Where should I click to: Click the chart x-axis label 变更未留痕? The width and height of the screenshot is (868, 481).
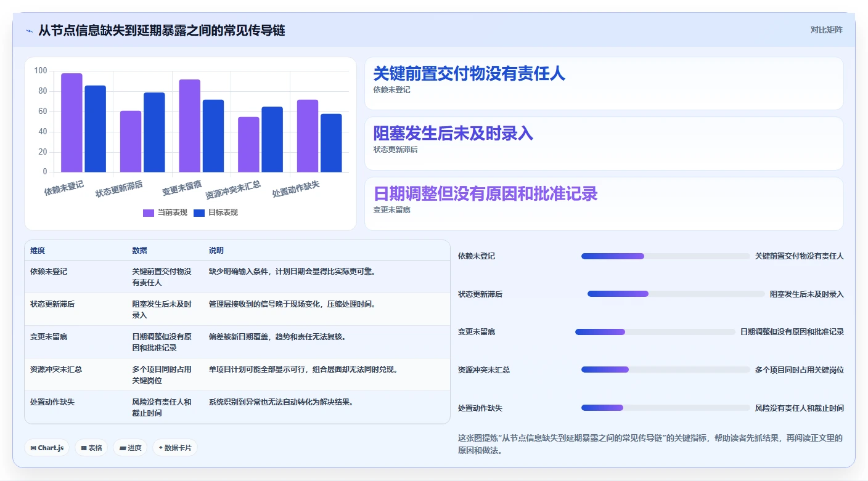coord(182,188)
